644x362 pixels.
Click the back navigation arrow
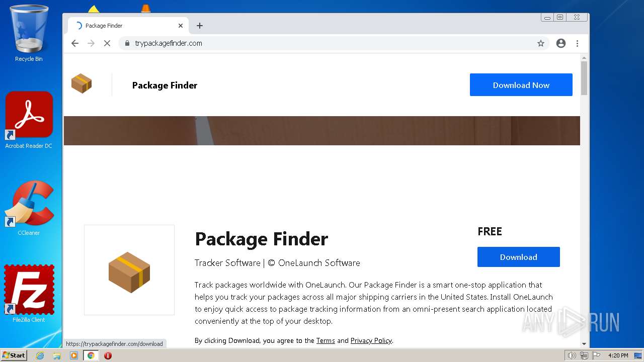pos(75,43)
